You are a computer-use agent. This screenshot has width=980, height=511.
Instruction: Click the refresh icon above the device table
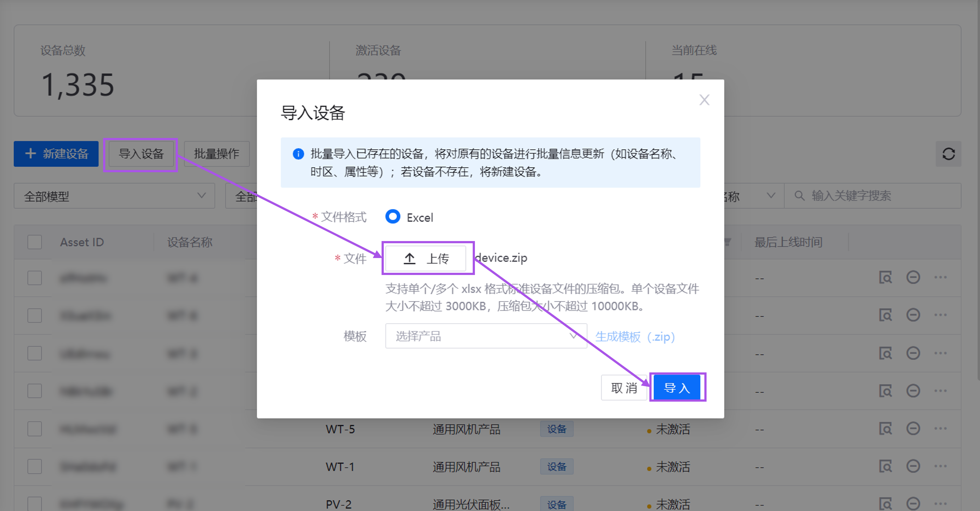point(949,154)
